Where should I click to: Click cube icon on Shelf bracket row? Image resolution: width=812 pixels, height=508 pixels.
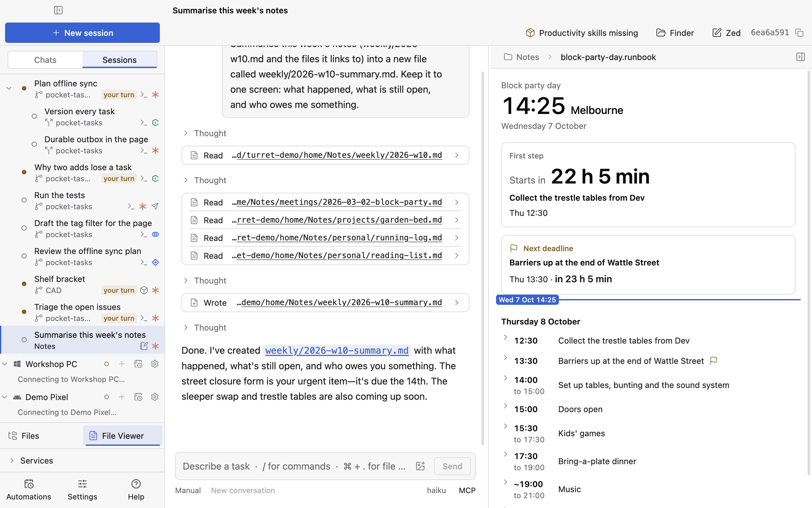click(x=144, y=290)
